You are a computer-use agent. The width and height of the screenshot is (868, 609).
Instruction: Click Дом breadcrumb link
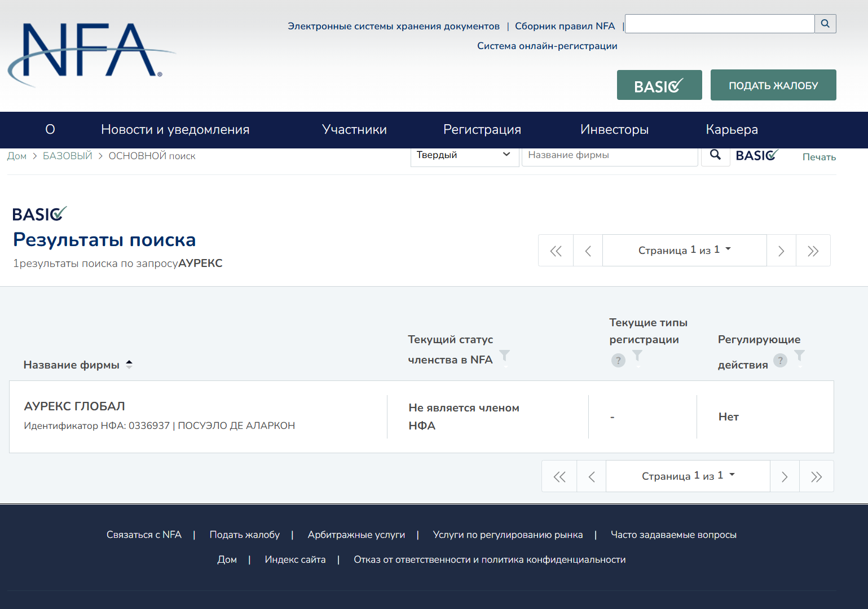click(17, 156)
